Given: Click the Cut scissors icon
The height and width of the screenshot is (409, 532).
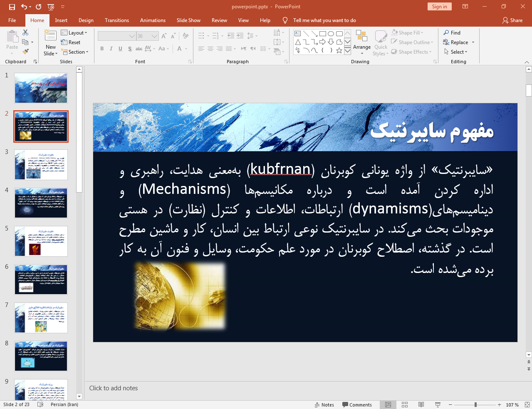Looking at the screenshot, I should click(x=25, y=32).
